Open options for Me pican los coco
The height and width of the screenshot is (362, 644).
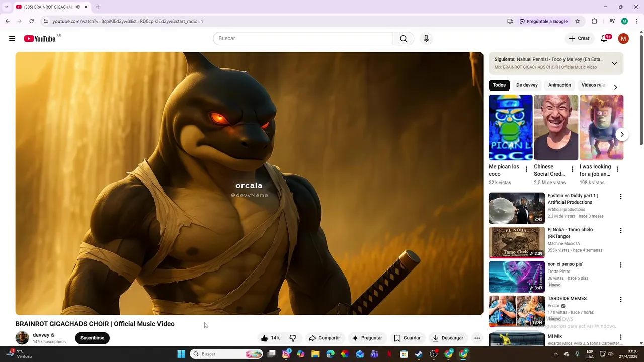point(526,169)
